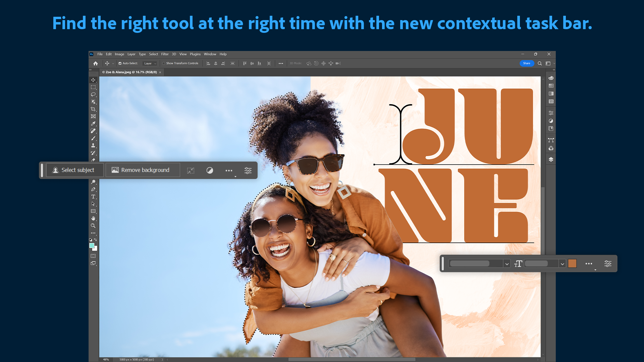644x362 pixels.
Task: Open the font family dropdown
Action: [x=507, y=264]
